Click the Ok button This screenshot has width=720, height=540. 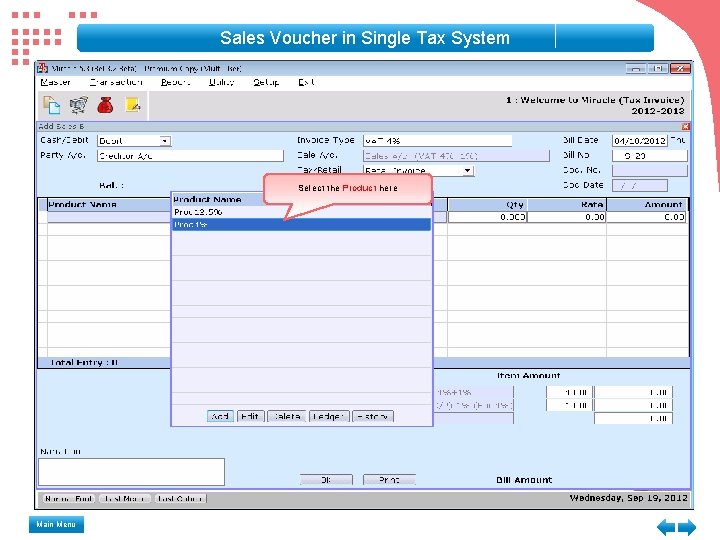tap(326, 480)
